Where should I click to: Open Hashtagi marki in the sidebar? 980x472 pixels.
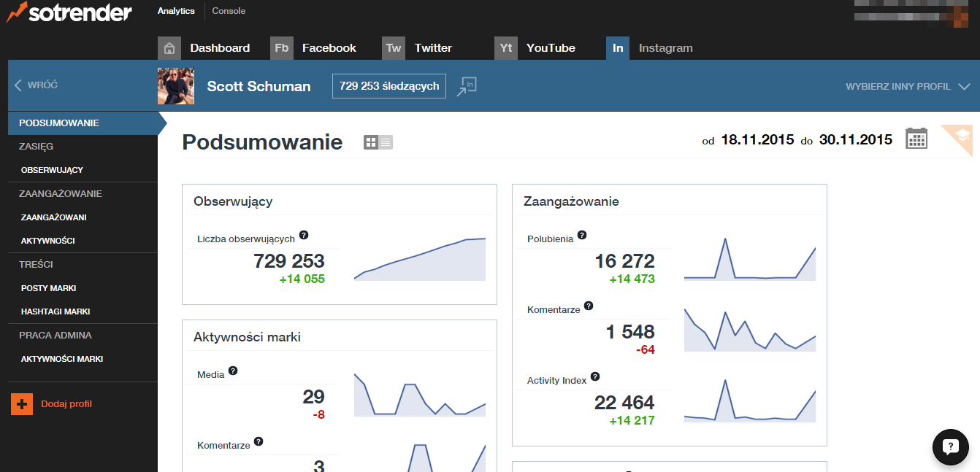(55, 312)
